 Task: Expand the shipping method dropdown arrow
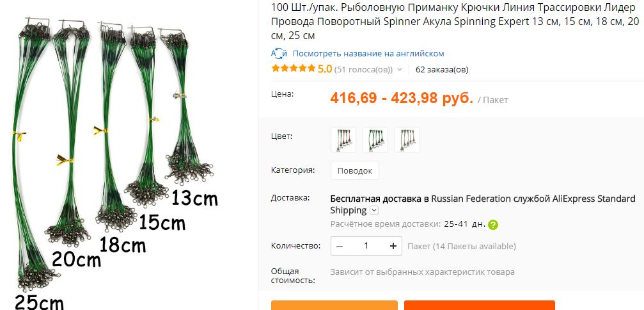click(x=373, y=211)
